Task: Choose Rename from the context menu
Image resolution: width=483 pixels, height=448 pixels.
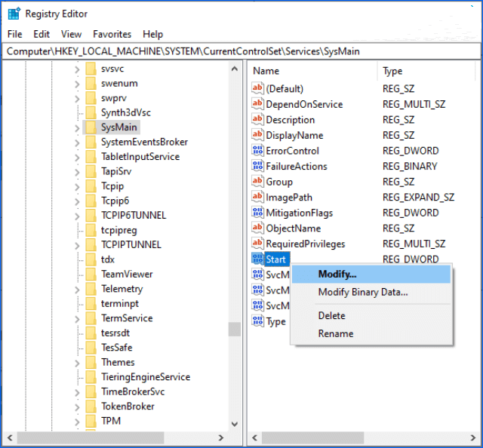Action: 371,333
